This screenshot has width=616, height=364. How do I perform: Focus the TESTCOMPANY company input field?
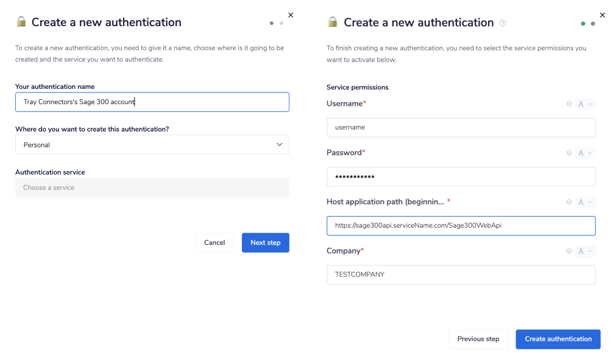[461, 275]
